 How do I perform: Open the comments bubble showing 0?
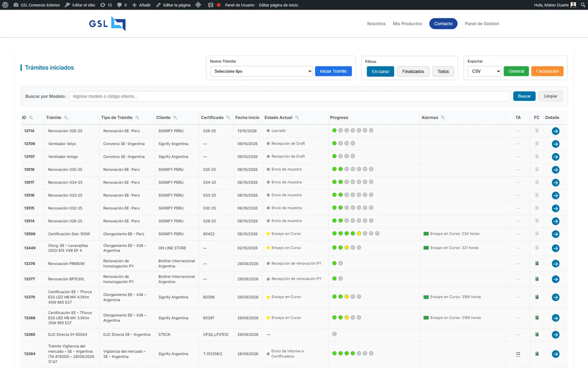(x=122, y=5)
